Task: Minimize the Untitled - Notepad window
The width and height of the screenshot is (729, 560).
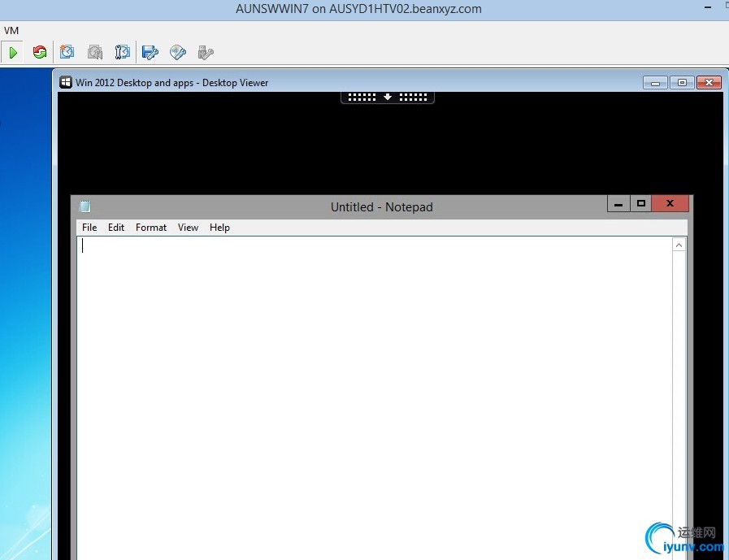Action: click(x=618, y=204)
